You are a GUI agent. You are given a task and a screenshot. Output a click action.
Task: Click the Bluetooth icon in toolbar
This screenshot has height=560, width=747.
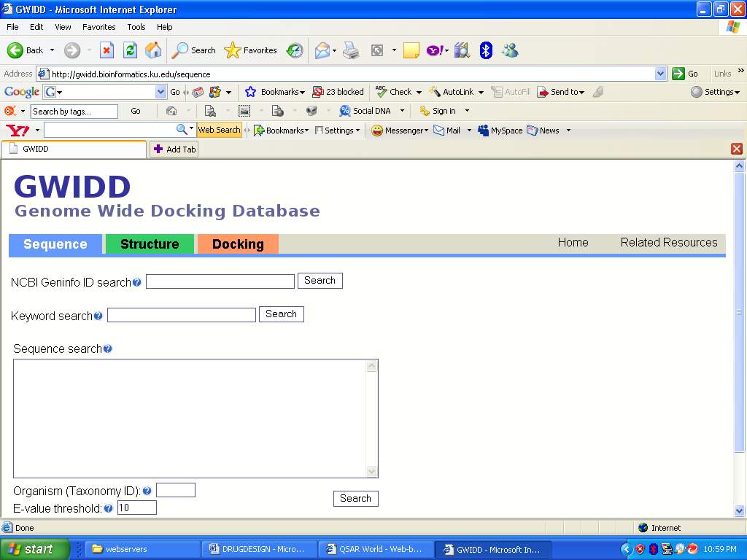(486, 50)
